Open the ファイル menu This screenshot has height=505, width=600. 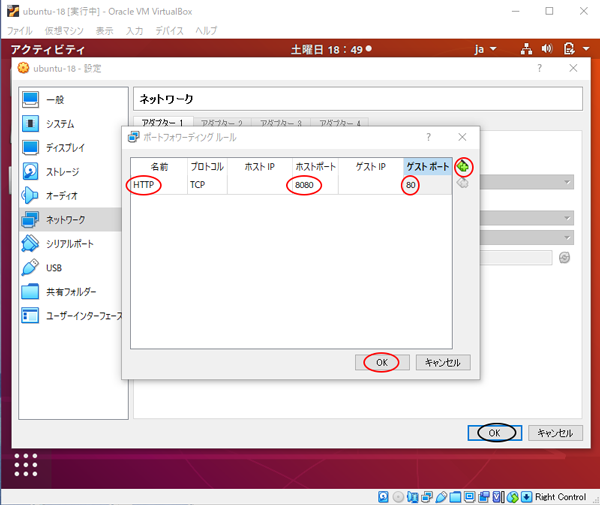tap(20, 31)
